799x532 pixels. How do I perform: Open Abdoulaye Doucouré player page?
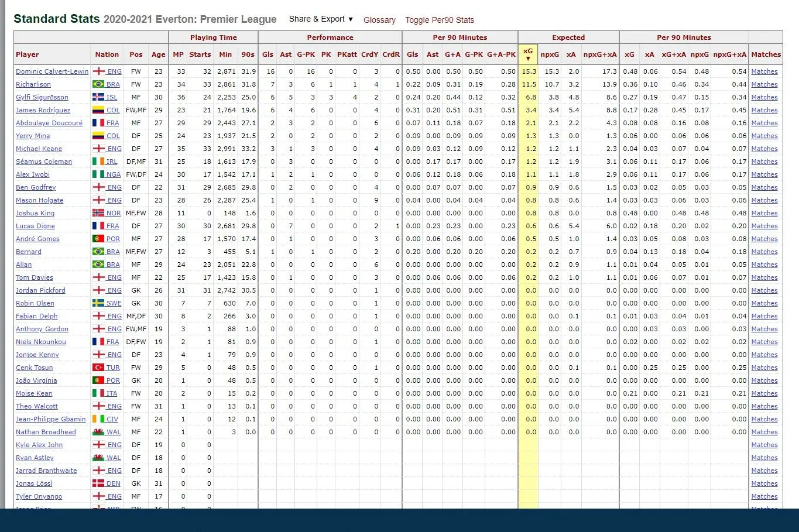pos(49,123)
